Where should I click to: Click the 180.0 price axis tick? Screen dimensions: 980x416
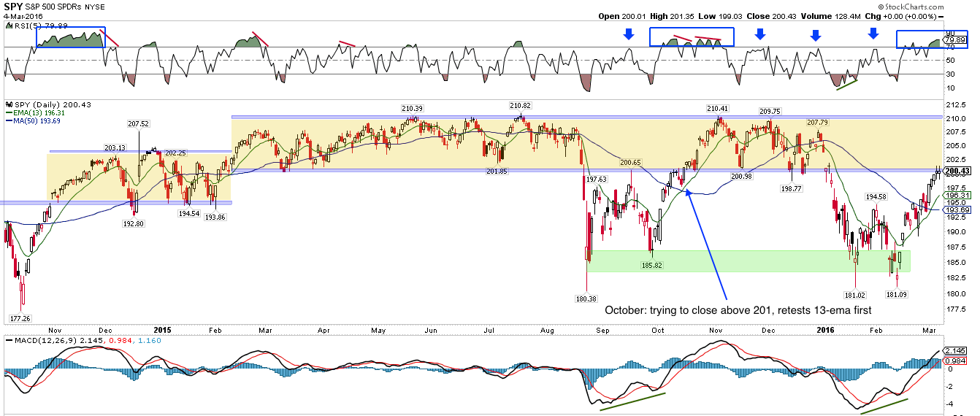955,293
